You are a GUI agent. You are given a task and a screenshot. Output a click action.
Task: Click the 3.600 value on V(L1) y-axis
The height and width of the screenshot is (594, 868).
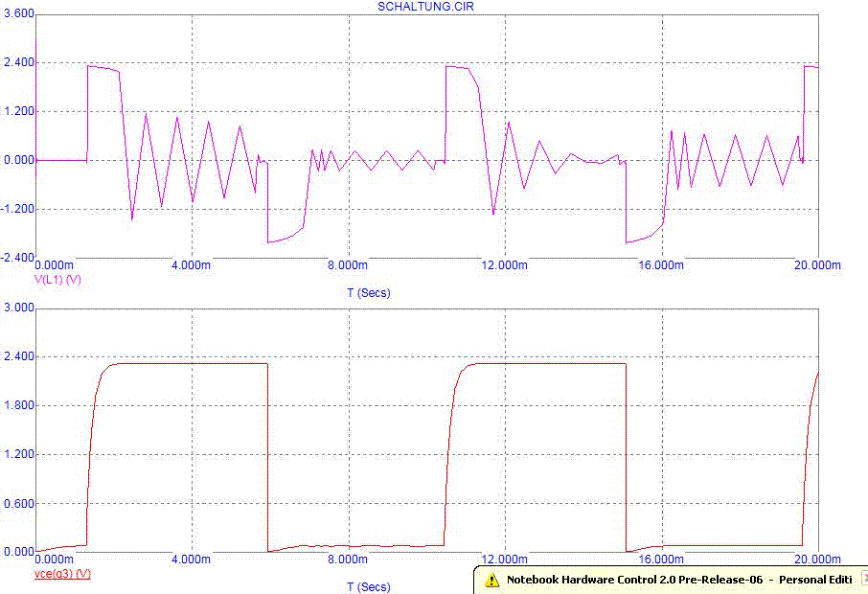tap(19, 13)
